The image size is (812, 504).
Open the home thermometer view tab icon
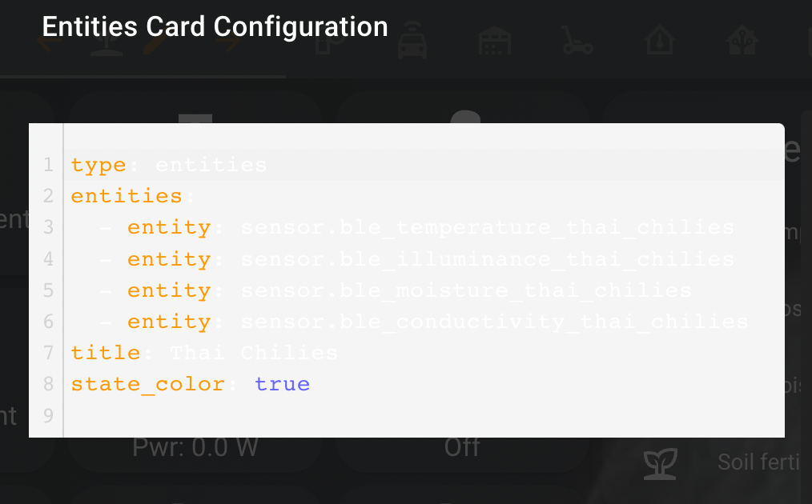tap(659, 40)
